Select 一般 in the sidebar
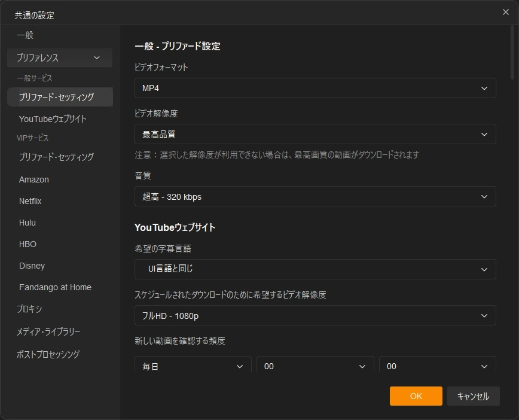 coord(60,35)
